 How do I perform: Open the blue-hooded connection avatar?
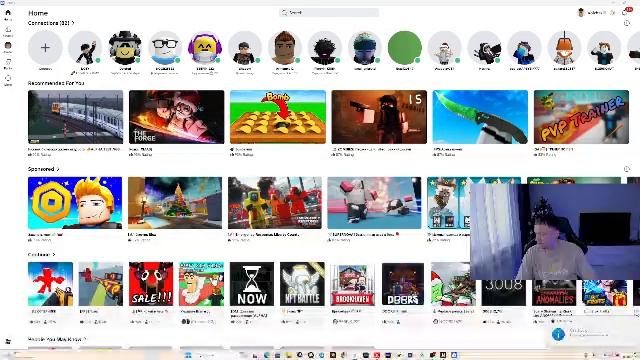pyautogui.click(x=365, y=48)
